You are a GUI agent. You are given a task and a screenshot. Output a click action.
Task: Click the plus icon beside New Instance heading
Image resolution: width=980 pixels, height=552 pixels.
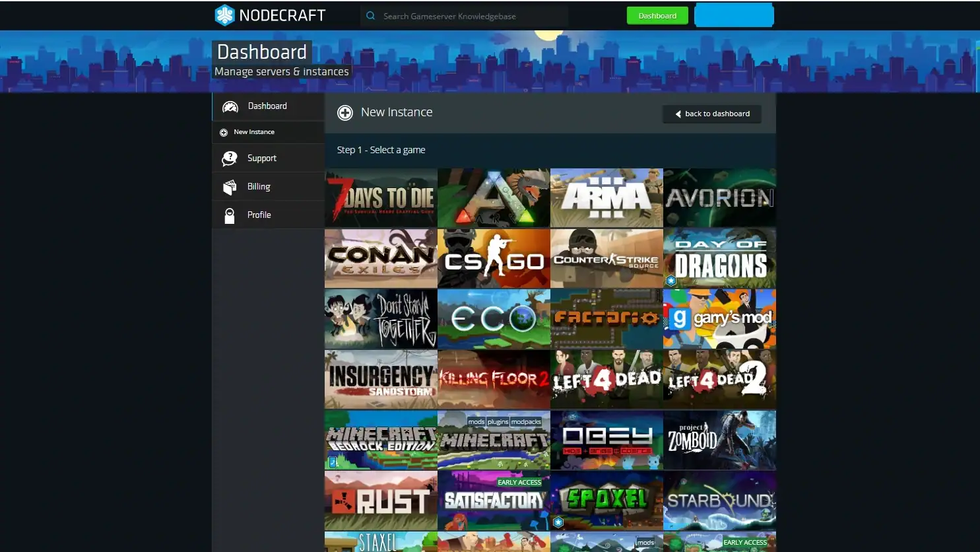pos(345,113)
